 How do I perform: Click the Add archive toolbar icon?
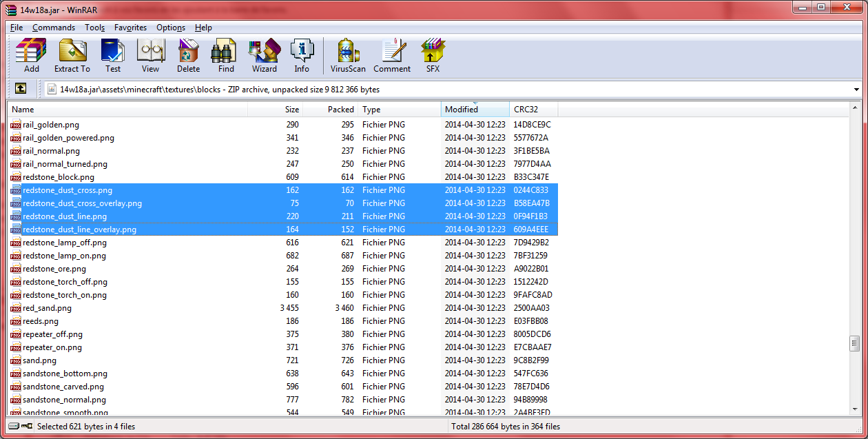tap(32, 56)
